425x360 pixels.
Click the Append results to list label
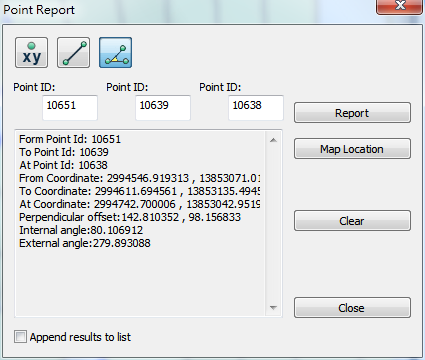click(x=80, y=337)
